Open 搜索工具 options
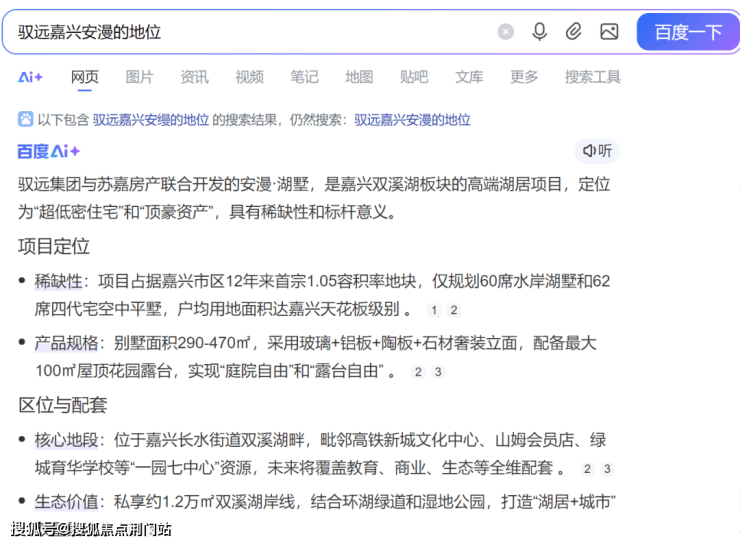The image size is (740, 545). click(x=592, y=77)
